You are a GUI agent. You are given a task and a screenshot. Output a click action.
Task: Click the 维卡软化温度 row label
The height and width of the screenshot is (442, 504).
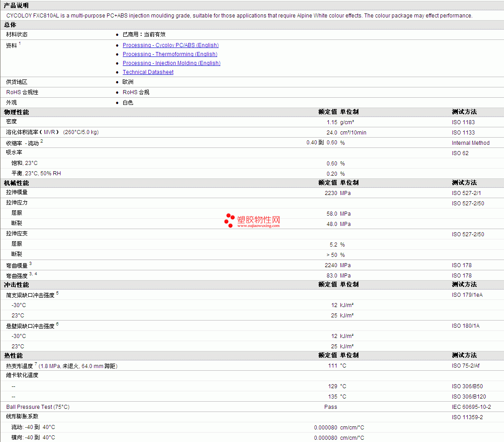point(22,375)
